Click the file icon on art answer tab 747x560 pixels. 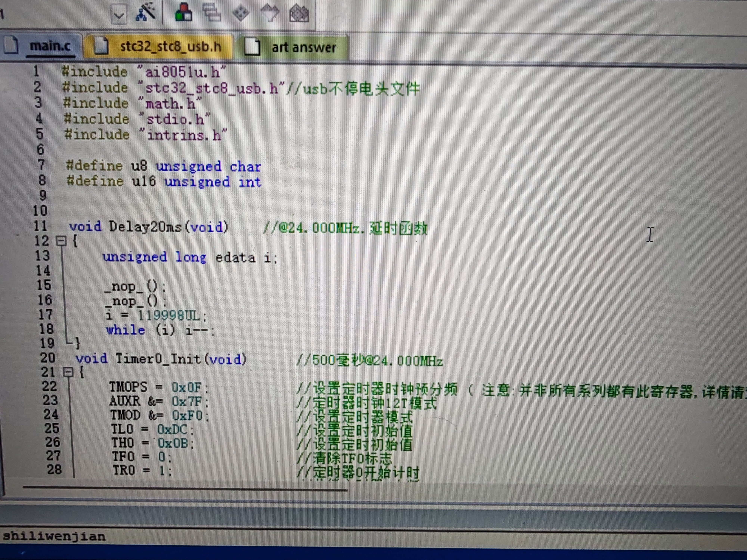[252, 47]
